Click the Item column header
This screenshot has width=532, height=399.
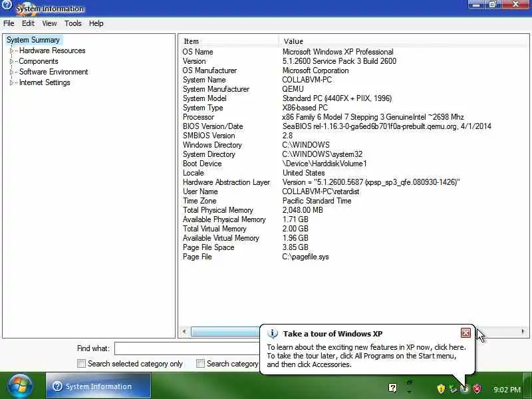pyautogui.click(x=229, y=41)
